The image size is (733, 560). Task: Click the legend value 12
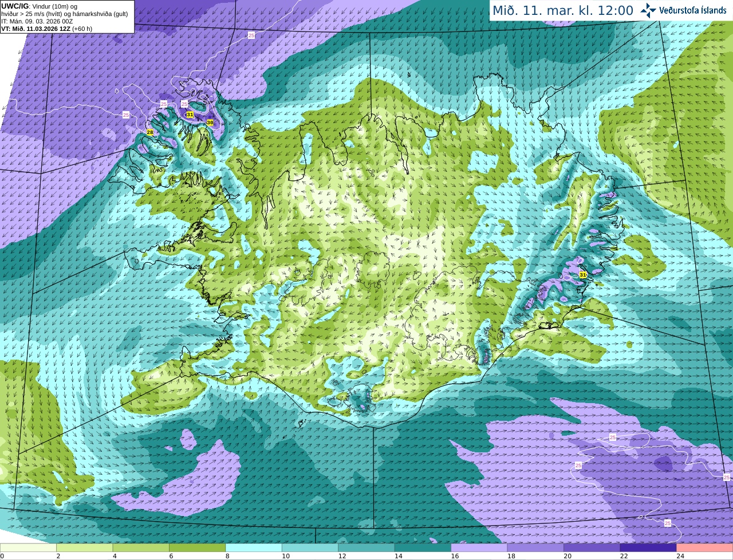point(341,556)
